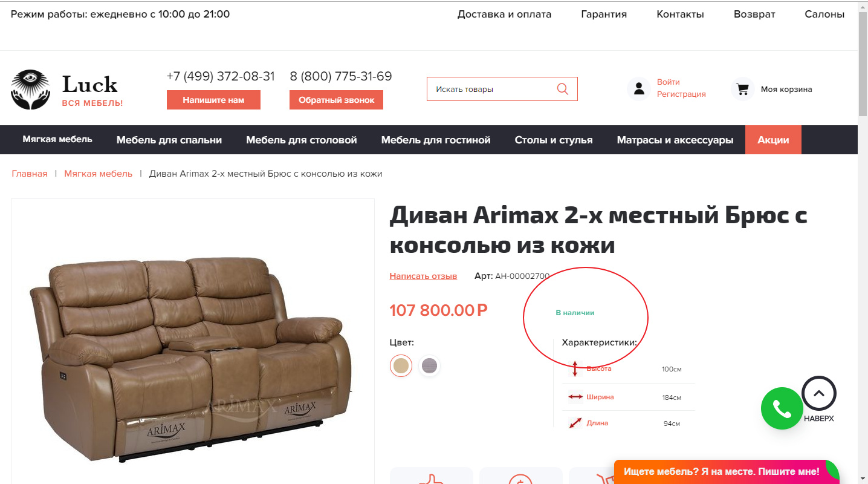Viewport: 868px width, 484px height.
Task: Click the НАВЕРХ up-arrow circle
Action: (x=819, y=393)
